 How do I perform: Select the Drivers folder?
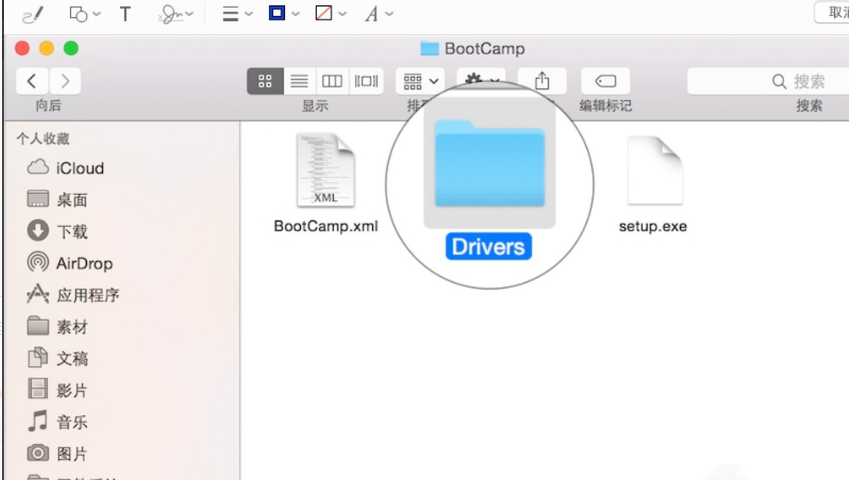tap(489, 180)
